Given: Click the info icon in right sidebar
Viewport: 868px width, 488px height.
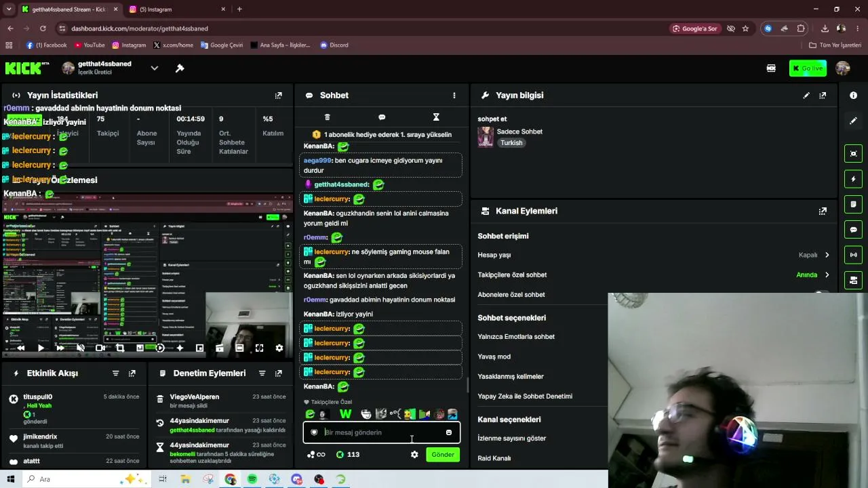Looking at the screenshot, I should pyautogui.click(x=854, y=96).
